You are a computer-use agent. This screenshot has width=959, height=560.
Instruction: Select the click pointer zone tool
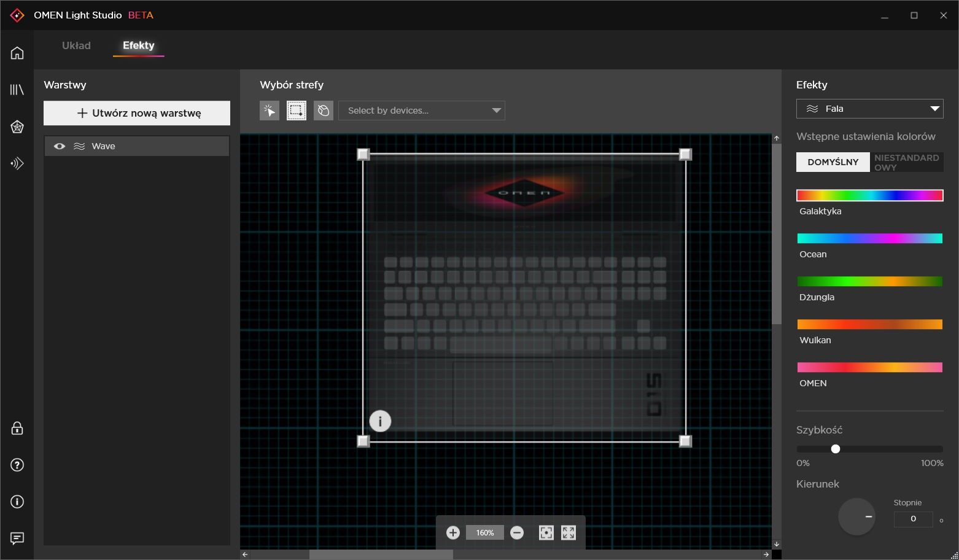(270, 111)
